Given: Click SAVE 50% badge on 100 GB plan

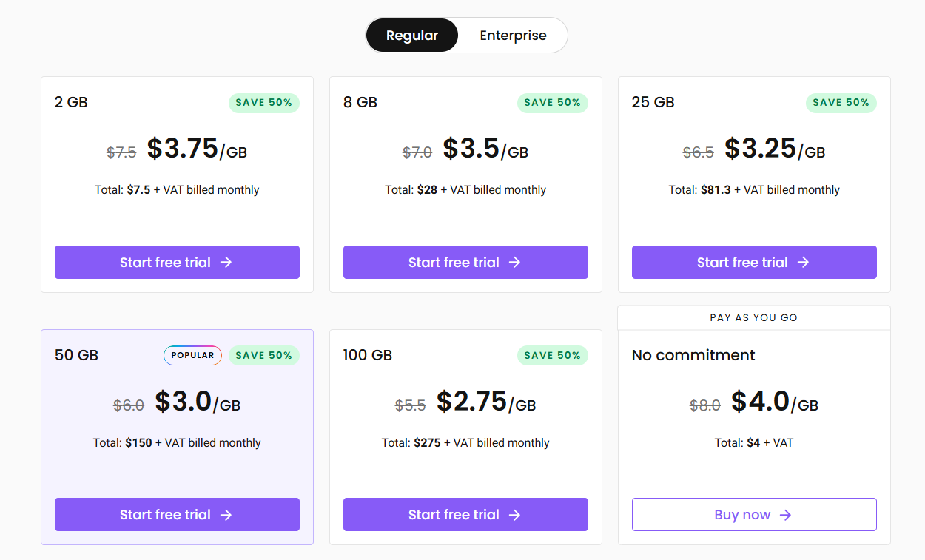Looking at the screenshot, I should 553,356.
